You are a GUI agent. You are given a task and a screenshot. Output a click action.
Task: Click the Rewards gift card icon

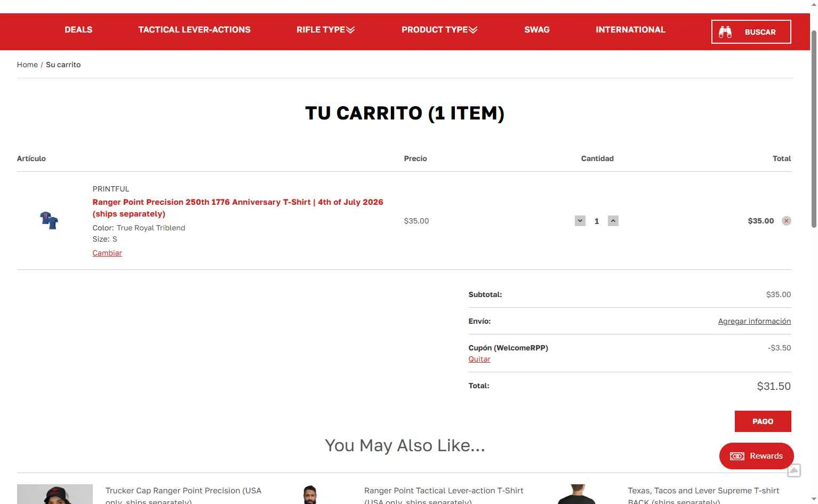737,456
